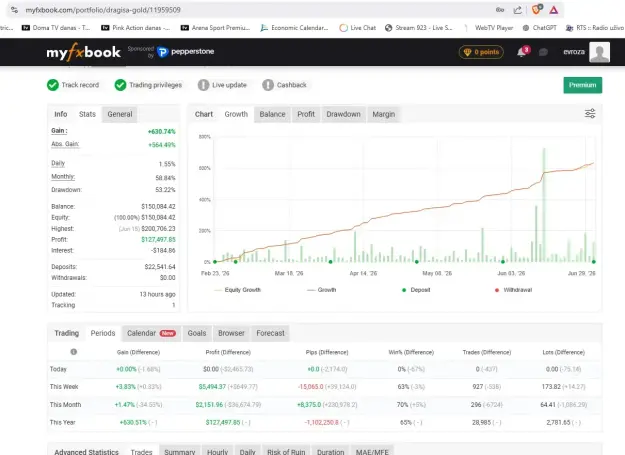Open the MAE/MFE tab

click(x=372, y=451)
